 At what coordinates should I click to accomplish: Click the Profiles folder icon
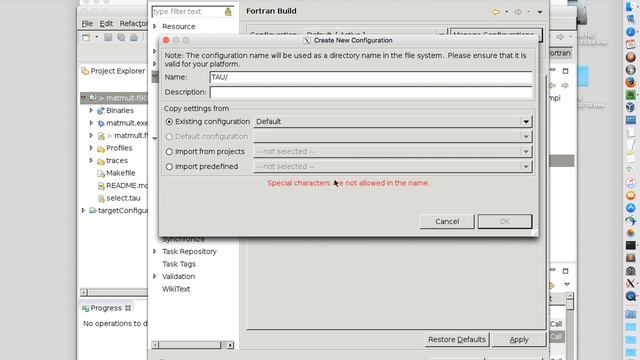[101, 148]
